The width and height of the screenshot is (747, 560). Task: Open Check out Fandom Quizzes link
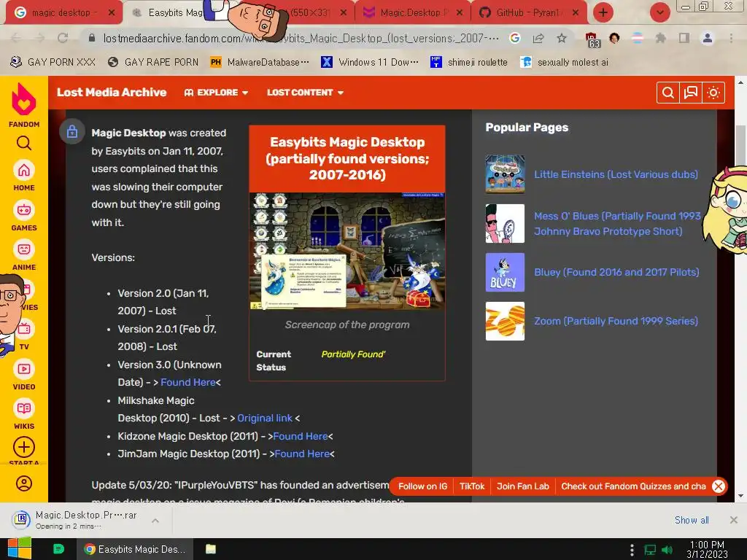633,486
